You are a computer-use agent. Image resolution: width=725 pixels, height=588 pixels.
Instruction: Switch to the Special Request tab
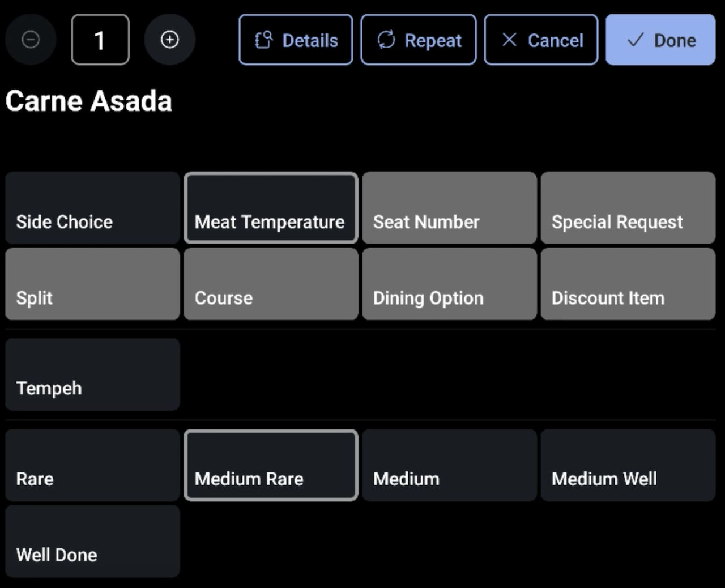(628, 208)
